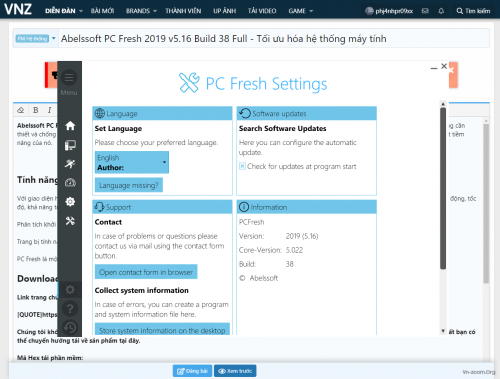Open the speedometer gauge sidebar icon
The width and height of the screenshot is (500, 379).
pos(70,183)
